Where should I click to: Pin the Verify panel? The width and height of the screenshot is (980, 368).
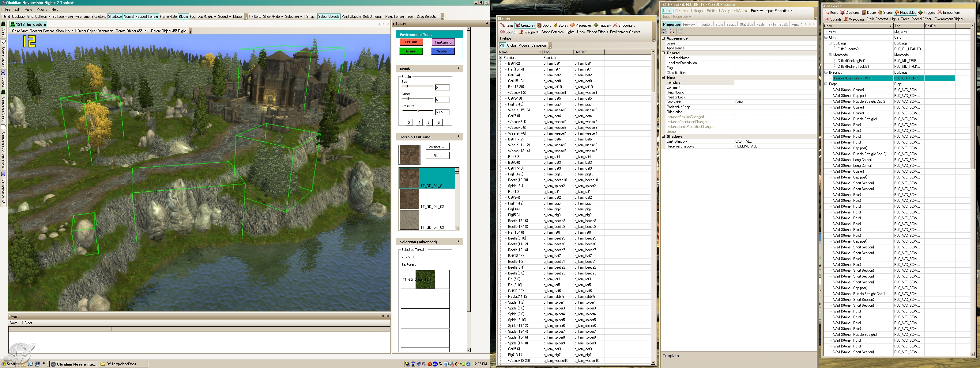pos(383,316)
